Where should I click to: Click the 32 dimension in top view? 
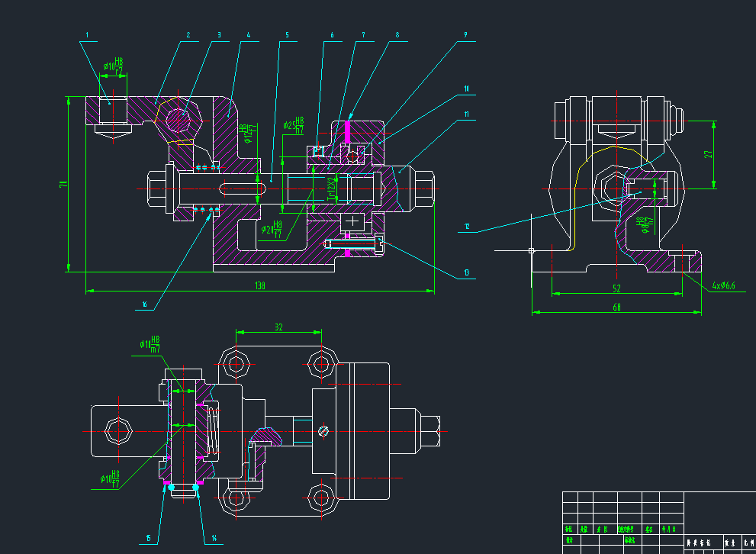click(278, 327)
